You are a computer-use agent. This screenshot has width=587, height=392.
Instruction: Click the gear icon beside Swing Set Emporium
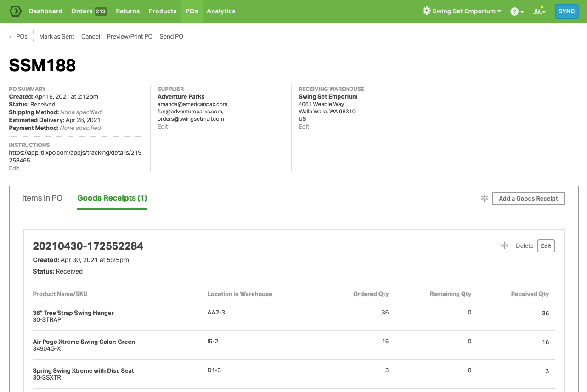point(427,11)
